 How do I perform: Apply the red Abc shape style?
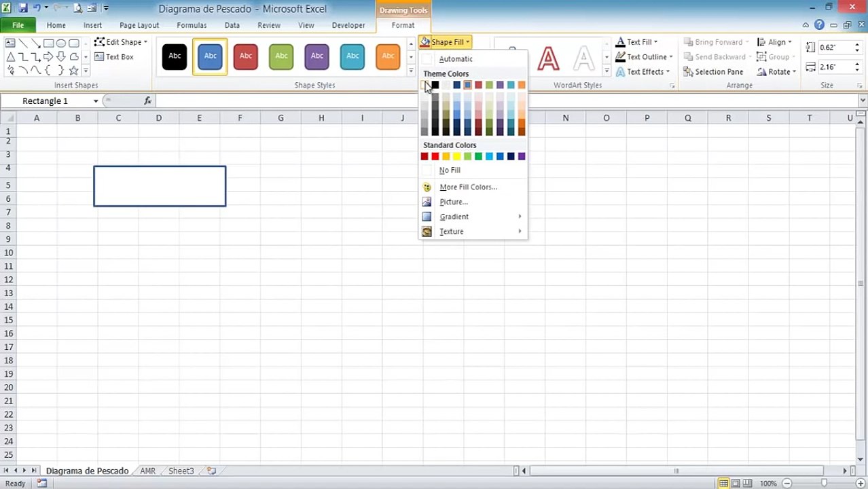(x=246, y=56)
